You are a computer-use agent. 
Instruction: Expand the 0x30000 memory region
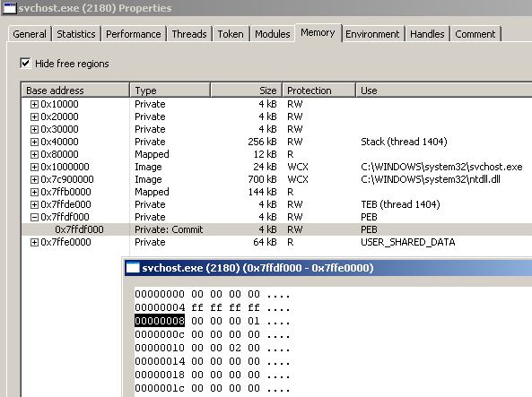tap(34, 129)
